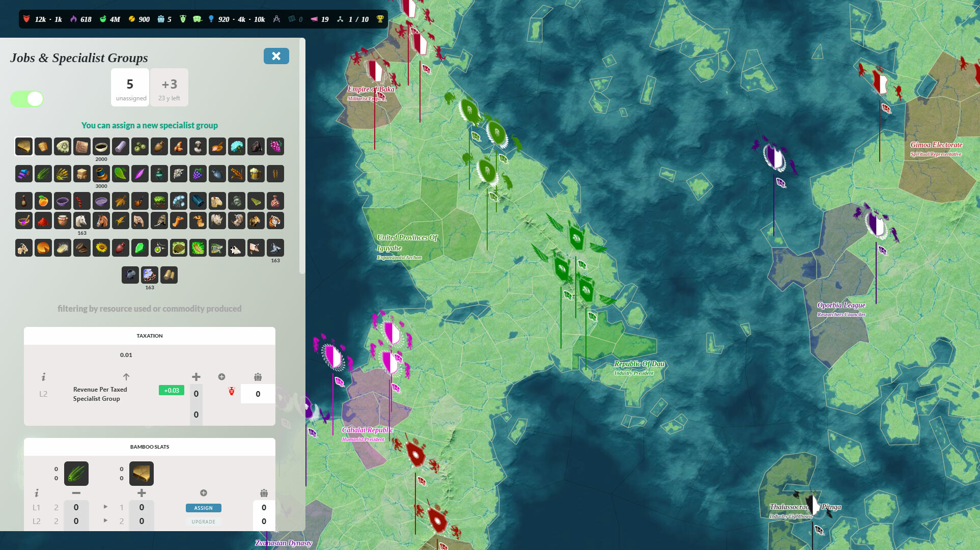Expand the L1 row arrow in Bamboo Slats
The image size is (980, 550).
tap(105, 507)
